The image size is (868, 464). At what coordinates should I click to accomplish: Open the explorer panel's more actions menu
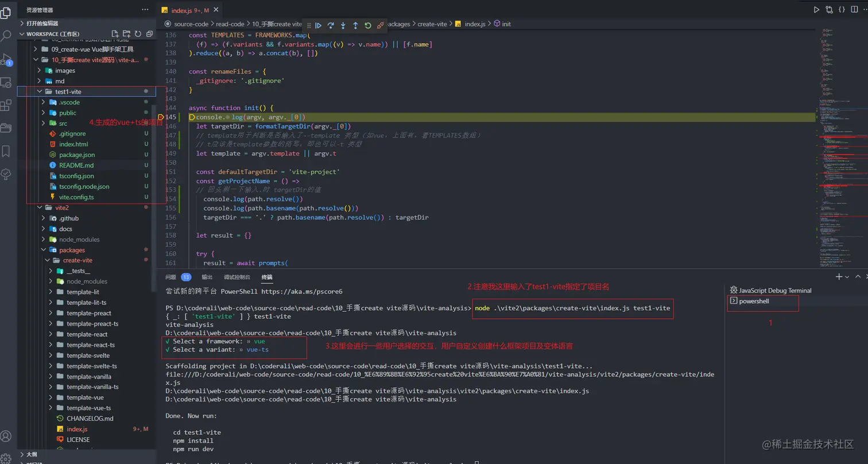144,10
